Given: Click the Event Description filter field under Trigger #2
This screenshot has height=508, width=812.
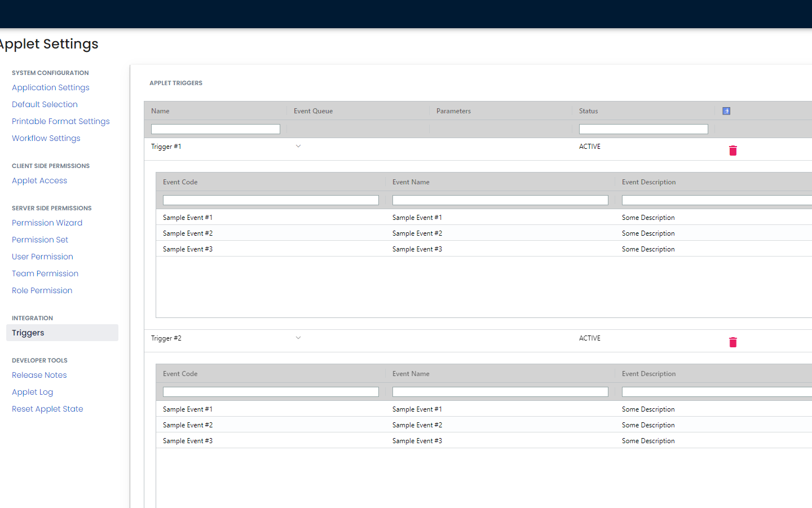Looking at the screenshot, I should [717, 392].
